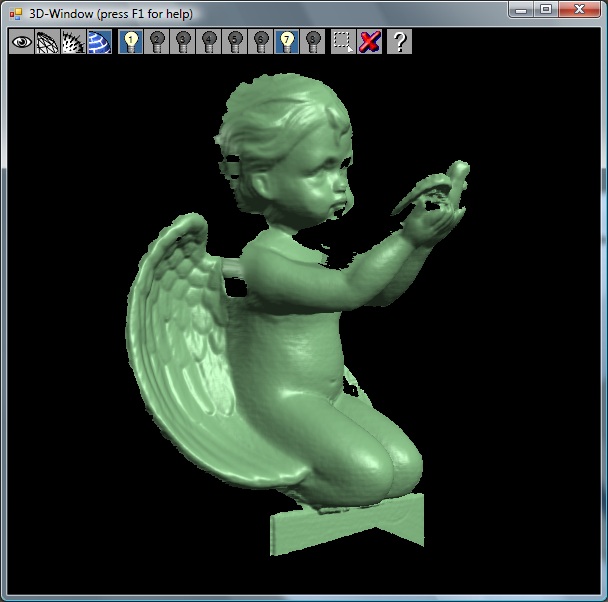The width and height of the screenshot is (608, 602).
Task: Show the surface normals spikes view
Action: pos(73,41)
